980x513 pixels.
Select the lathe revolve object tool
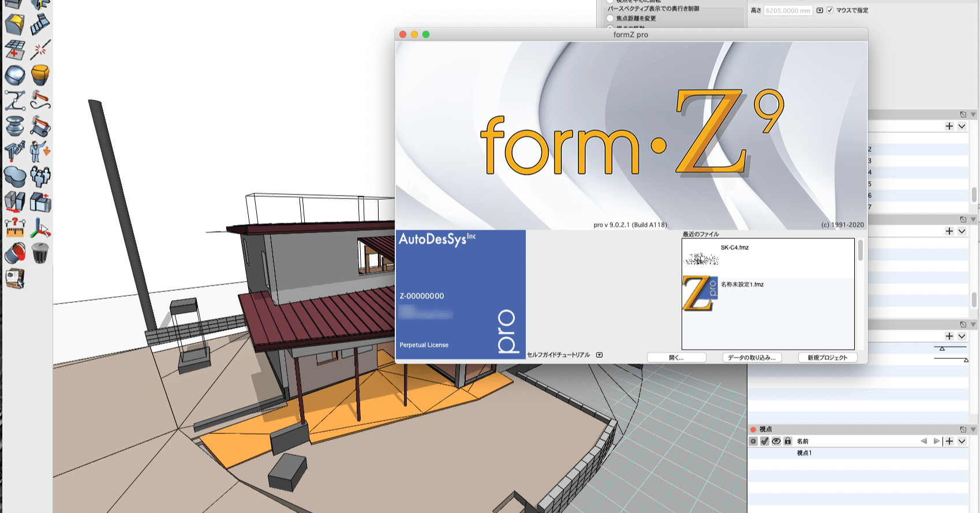(x=15, y=126)
